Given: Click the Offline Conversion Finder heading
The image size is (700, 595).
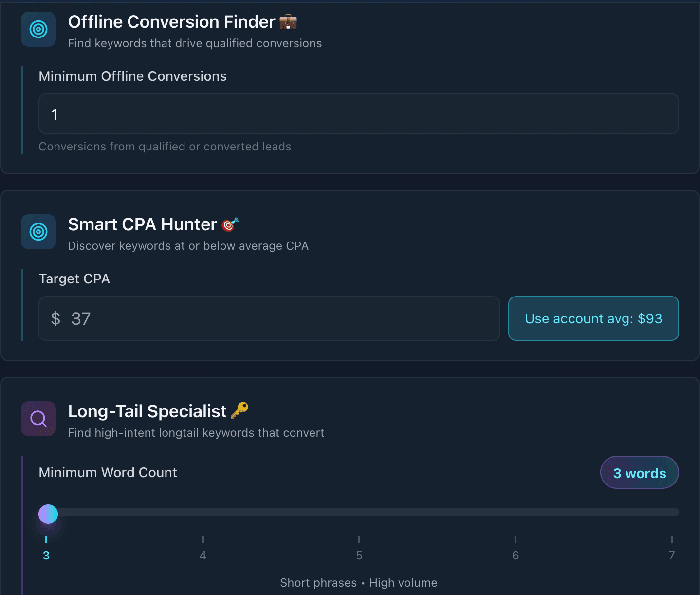Looking at the screenshot, I should click(171, 22).
